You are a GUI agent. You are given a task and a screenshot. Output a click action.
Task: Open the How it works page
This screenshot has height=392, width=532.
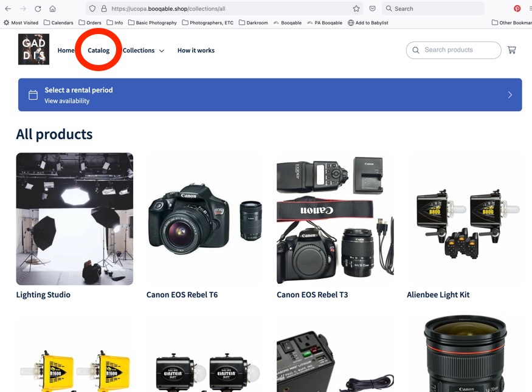[196, 50]
